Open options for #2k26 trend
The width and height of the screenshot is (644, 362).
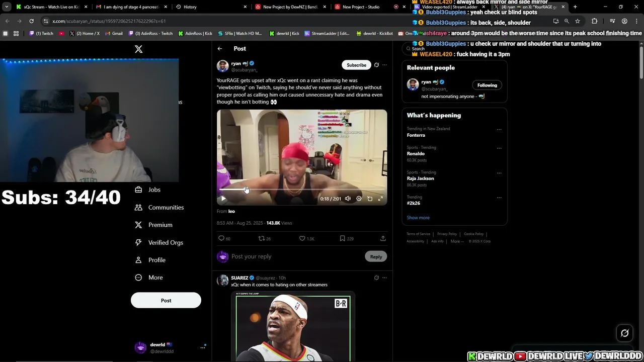[x=499, y=198]
